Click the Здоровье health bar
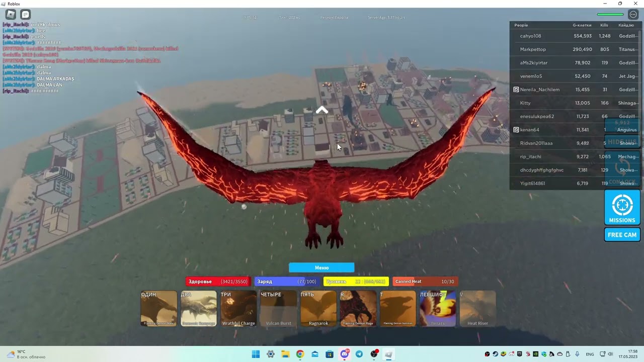Viewport: 644px width, 362px height. 218,282
